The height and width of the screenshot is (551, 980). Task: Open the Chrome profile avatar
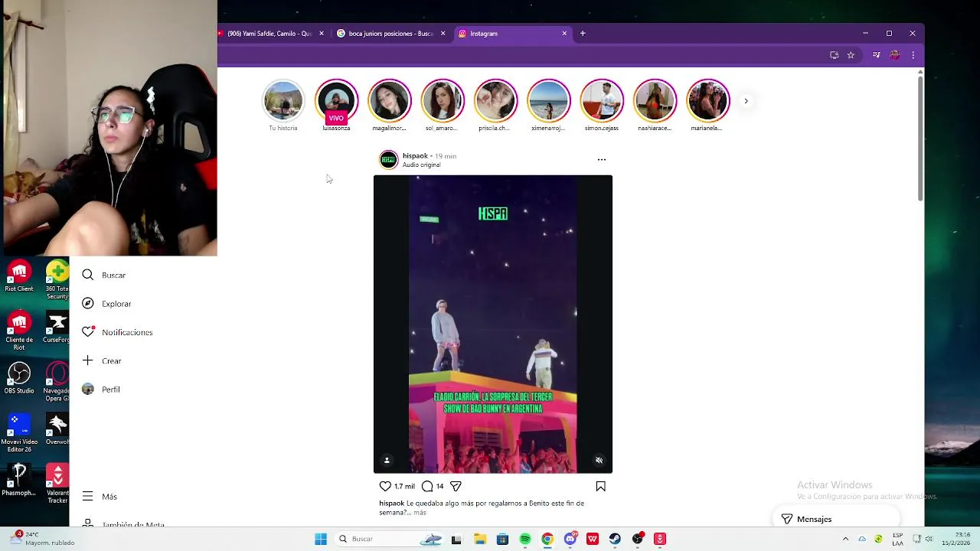click(x=894, y=55)
